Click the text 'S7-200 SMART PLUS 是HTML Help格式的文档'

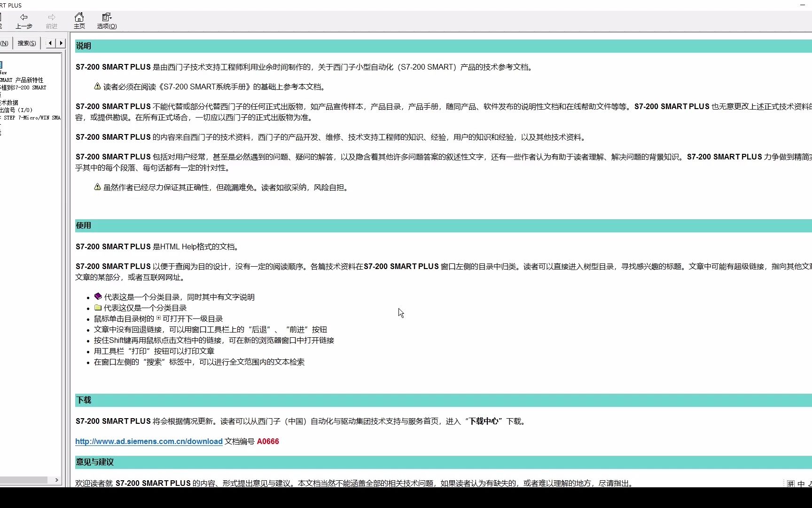[156, 247]
